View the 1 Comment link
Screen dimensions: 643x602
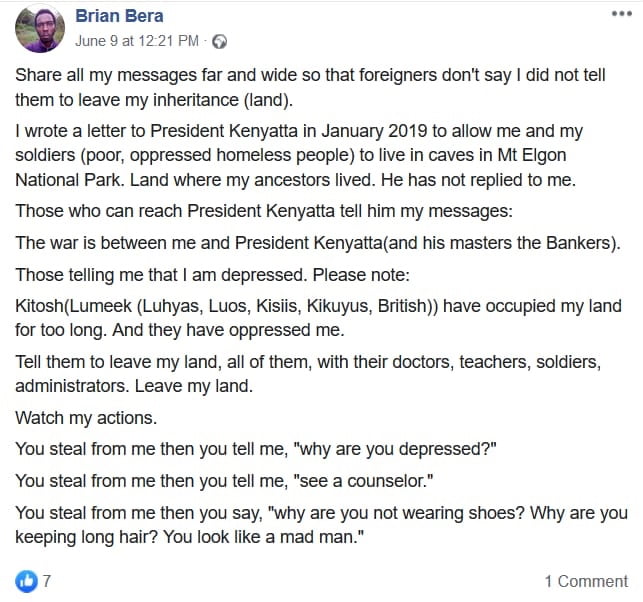pos(586,581)
